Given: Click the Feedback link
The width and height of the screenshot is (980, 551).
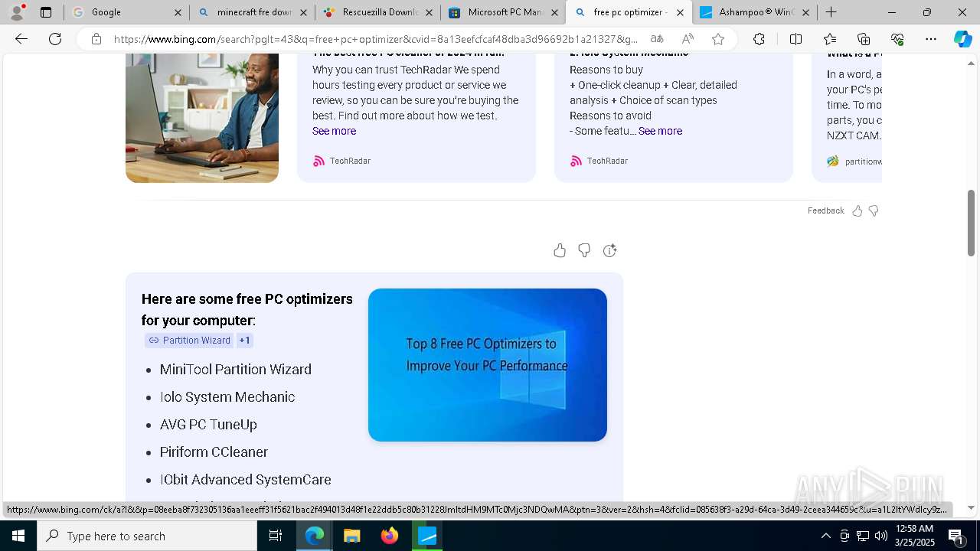Looking at the screenshot, I should (825, 210).
